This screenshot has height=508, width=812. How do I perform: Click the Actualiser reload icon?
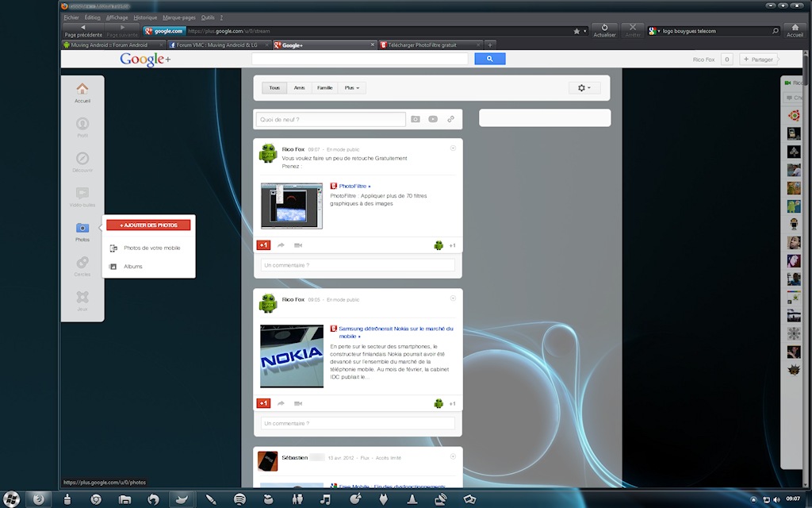click(604, 28)
